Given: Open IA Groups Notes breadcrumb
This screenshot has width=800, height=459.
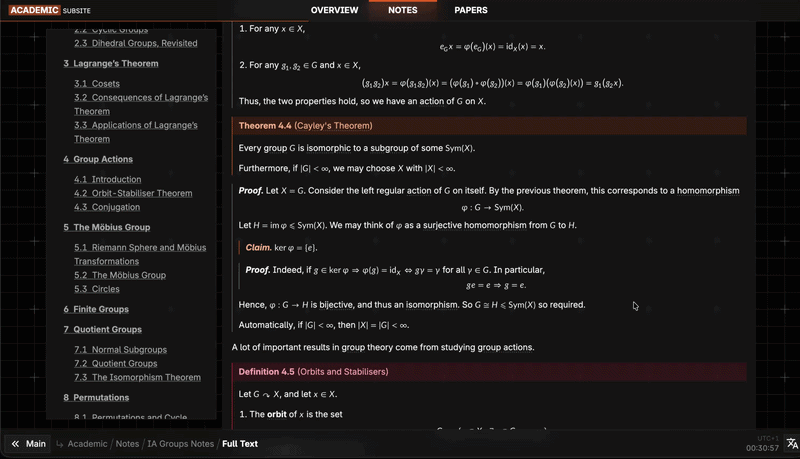Looking at the screenshot, I should [x=181, y=444].
